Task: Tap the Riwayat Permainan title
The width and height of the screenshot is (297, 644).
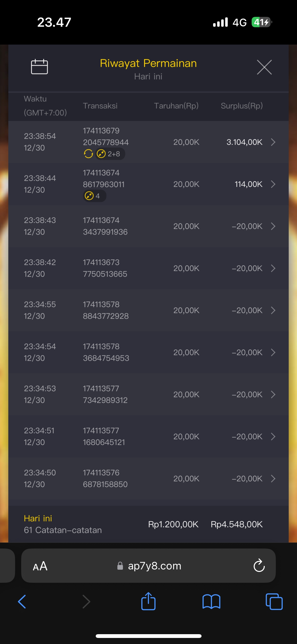Action: coord(148,63)
